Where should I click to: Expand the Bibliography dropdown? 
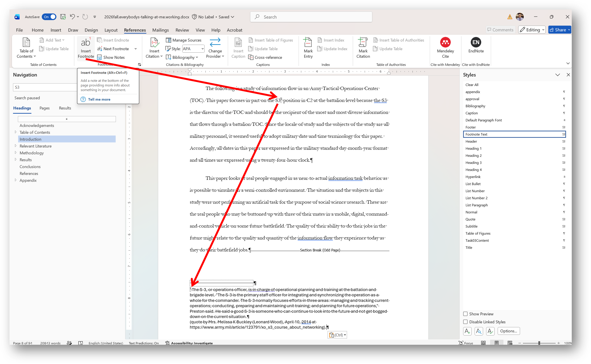182,57
